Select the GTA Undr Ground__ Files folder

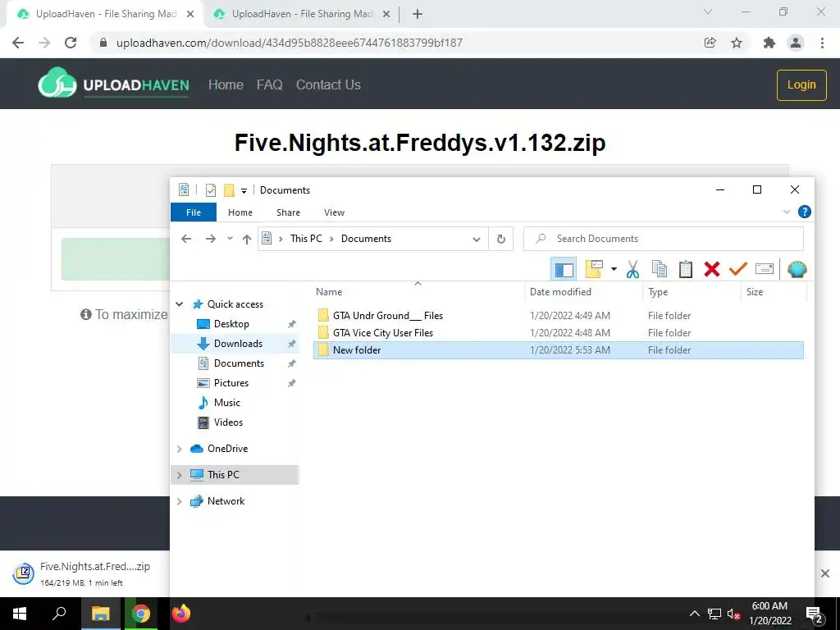(388, 316)
